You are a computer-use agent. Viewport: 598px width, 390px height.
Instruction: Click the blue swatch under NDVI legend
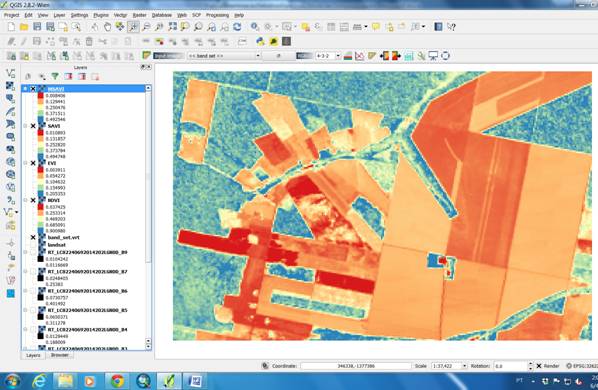pyautogui.click(x=40, y=231)
